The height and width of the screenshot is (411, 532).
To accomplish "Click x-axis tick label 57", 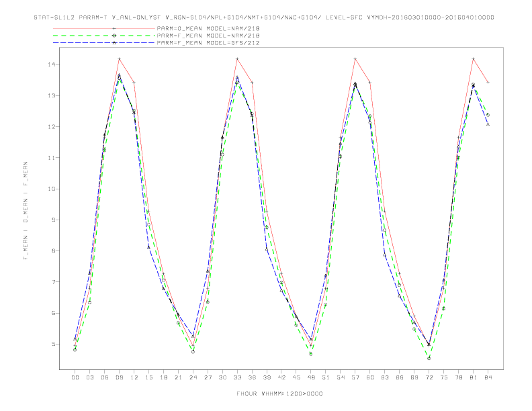I will [355, 377].
